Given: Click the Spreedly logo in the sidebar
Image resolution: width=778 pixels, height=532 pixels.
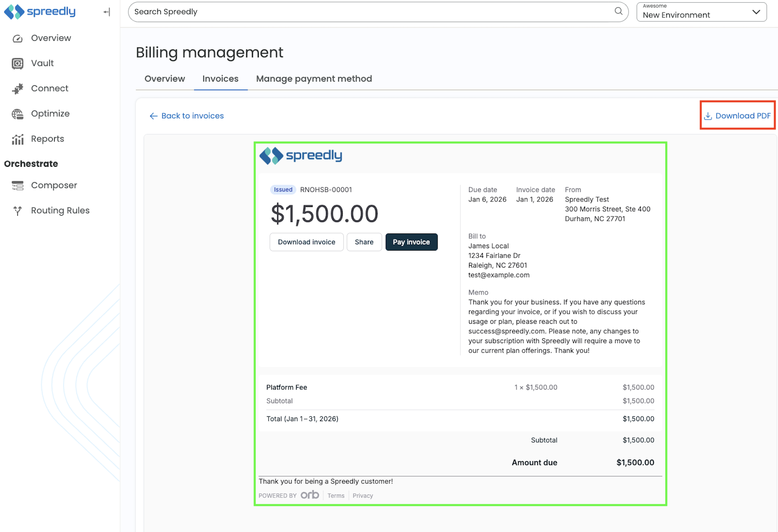Looking at the screenshot, I should point(40,11).
